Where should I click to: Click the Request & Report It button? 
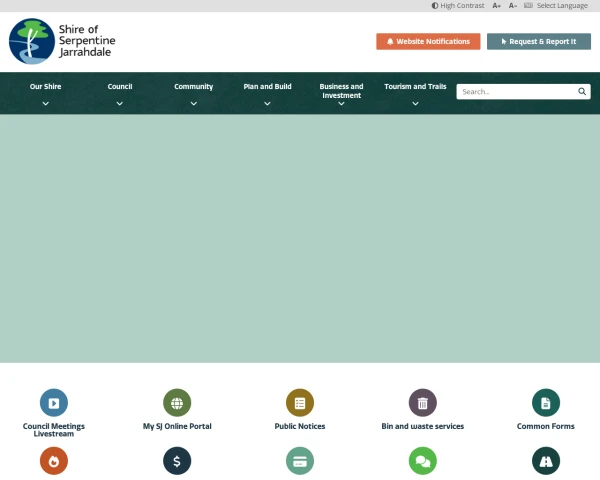(x=539, y=41)
